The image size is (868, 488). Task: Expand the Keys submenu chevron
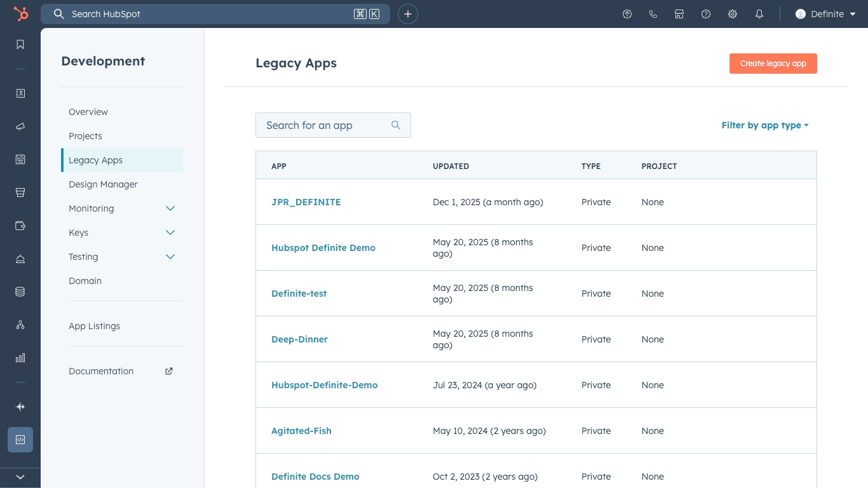pyautogui.click(x=170, y=233)
